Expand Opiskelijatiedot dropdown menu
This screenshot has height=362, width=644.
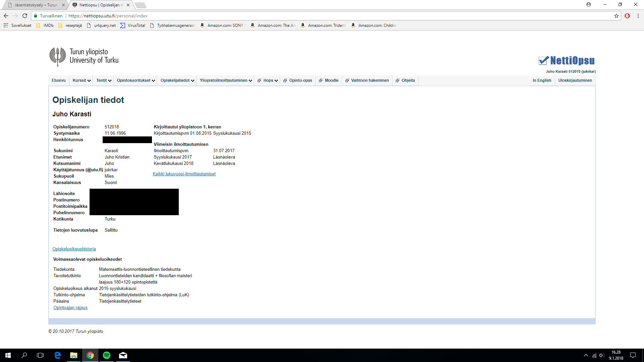tap(177, 80)
